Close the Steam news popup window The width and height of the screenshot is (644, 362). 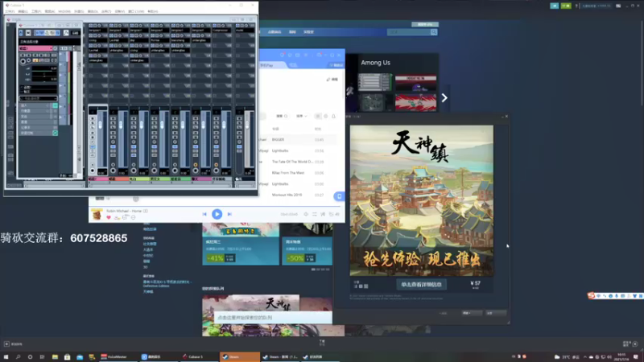(506, 117)
